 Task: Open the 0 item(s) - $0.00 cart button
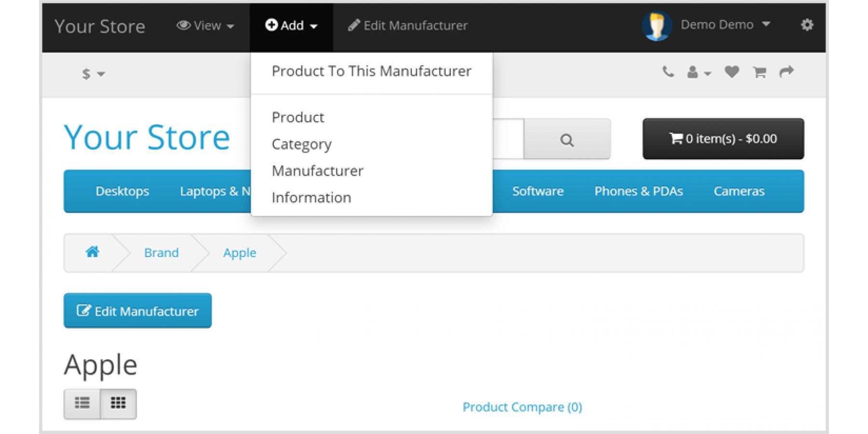[x=723, y=139]
